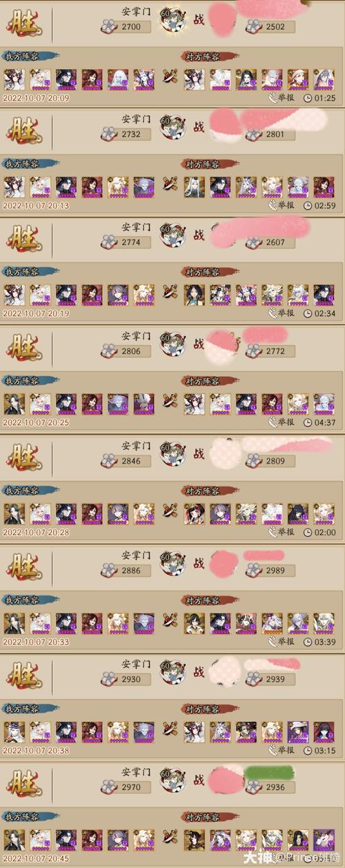Tap the 胜 badge of the 2774 record
Screen dimensions: 345x868
point(25,237)
